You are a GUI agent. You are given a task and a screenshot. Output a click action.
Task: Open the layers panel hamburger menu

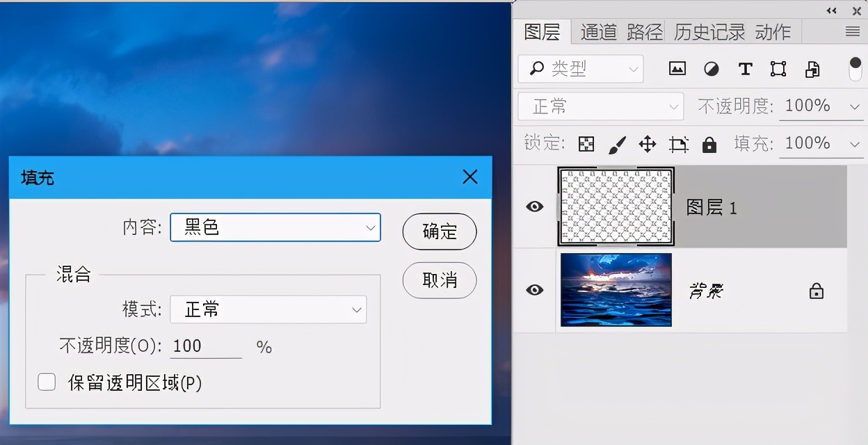coord(853,31)
